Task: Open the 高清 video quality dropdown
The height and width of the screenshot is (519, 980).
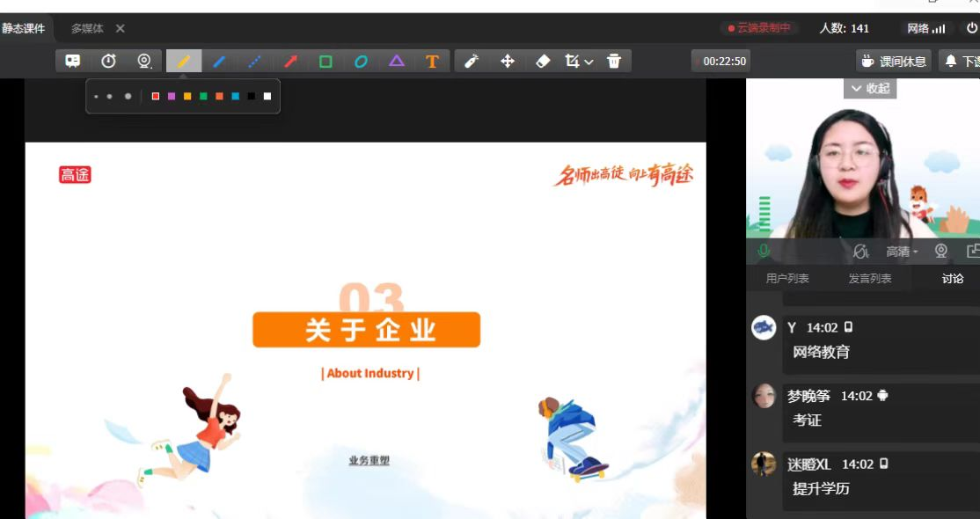Action: coord(902,252)
